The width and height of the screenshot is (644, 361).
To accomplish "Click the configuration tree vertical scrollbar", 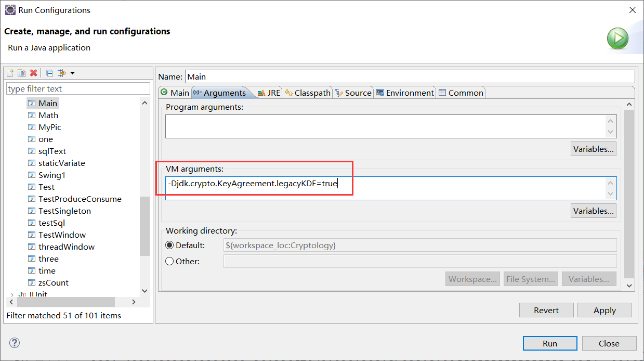I will (x=145, y=226).
